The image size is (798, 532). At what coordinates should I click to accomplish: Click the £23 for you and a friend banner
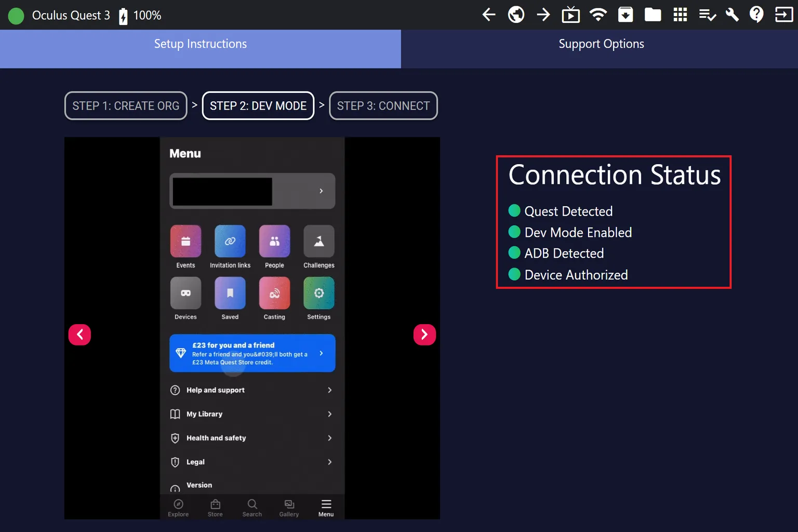pyautogui.click(x=252, y=353)
